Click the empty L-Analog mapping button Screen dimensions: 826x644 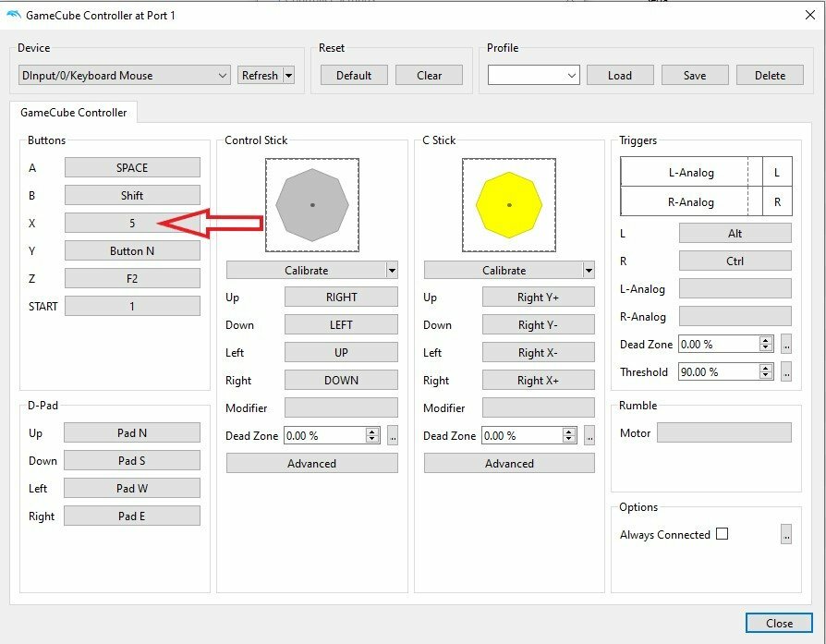coord(735,289)
